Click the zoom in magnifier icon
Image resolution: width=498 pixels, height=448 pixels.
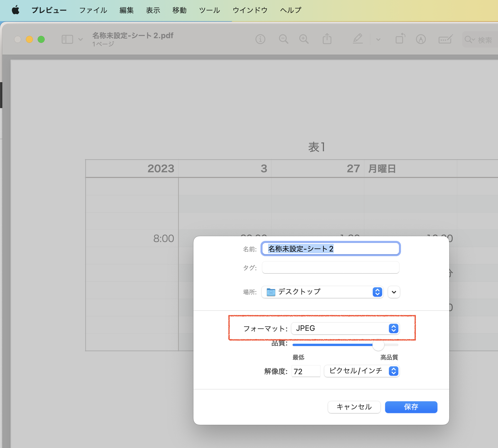tap(304, 39)
